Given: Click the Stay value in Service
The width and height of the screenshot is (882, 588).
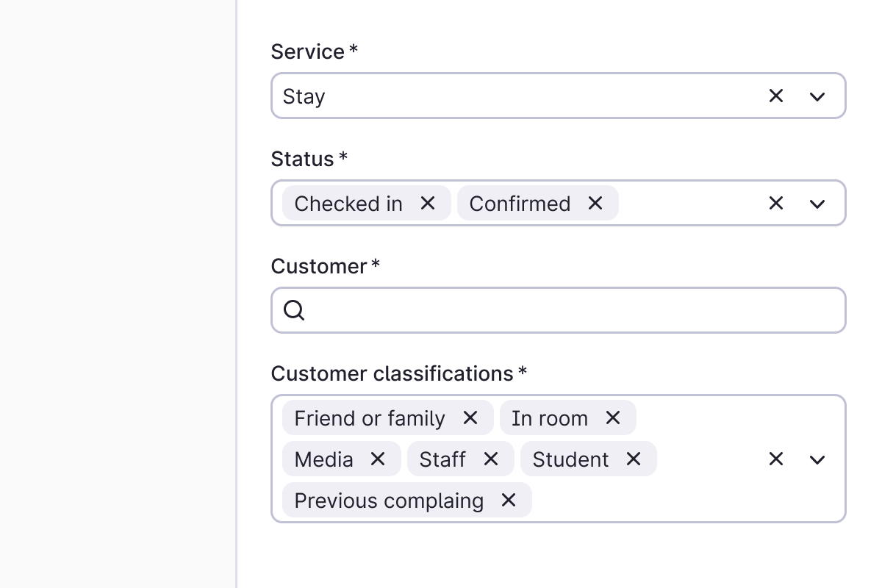Looking at the screenshot, I should point(304,96).
